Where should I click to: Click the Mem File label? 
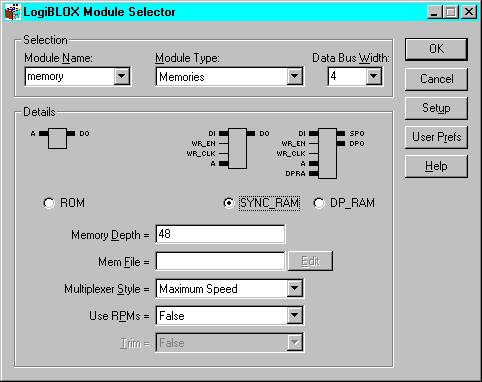click(x=124, y=262)
